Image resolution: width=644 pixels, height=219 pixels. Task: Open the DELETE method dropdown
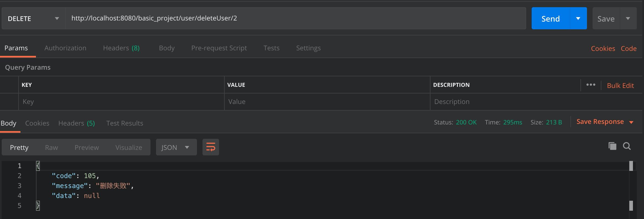(x=33, y=19)
